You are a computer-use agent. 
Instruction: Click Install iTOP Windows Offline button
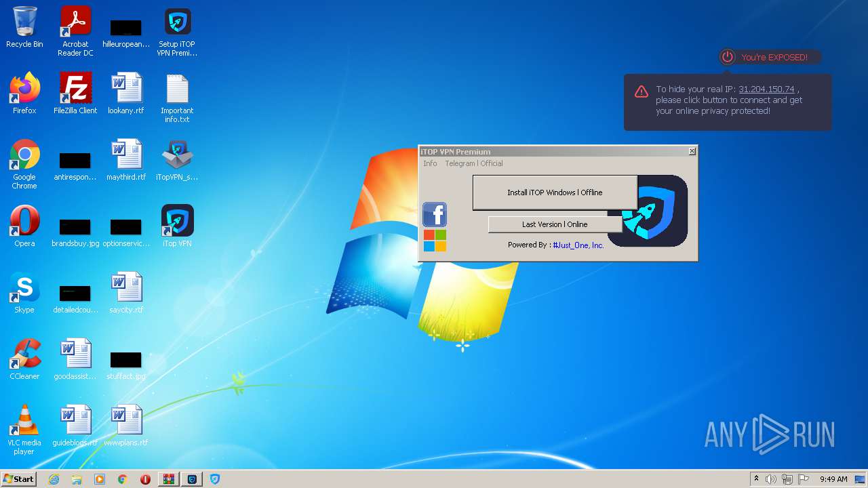[x=555, y=192]
